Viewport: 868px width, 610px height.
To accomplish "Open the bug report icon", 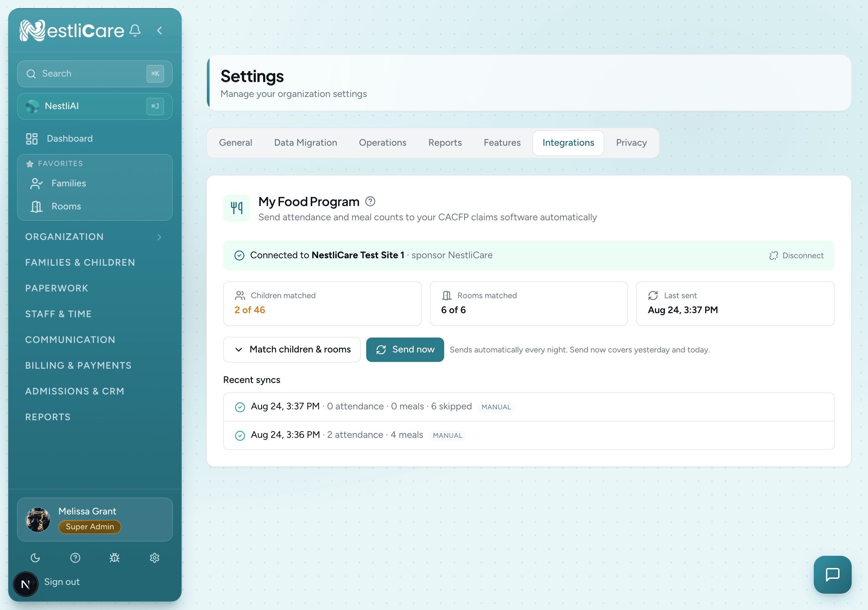I will coord(115,558).
